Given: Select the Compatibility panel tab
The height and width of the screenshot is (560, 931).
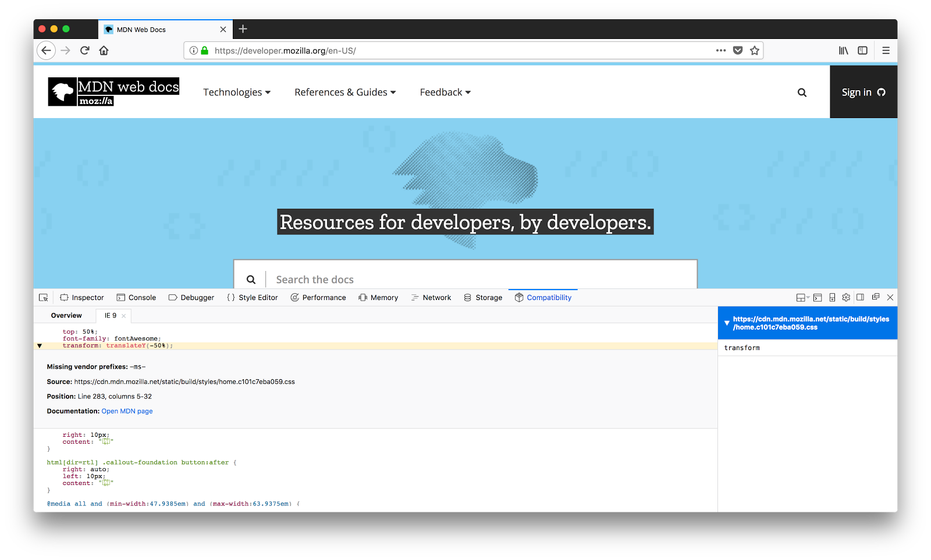Looking at the screenshot, I should 543,298.
